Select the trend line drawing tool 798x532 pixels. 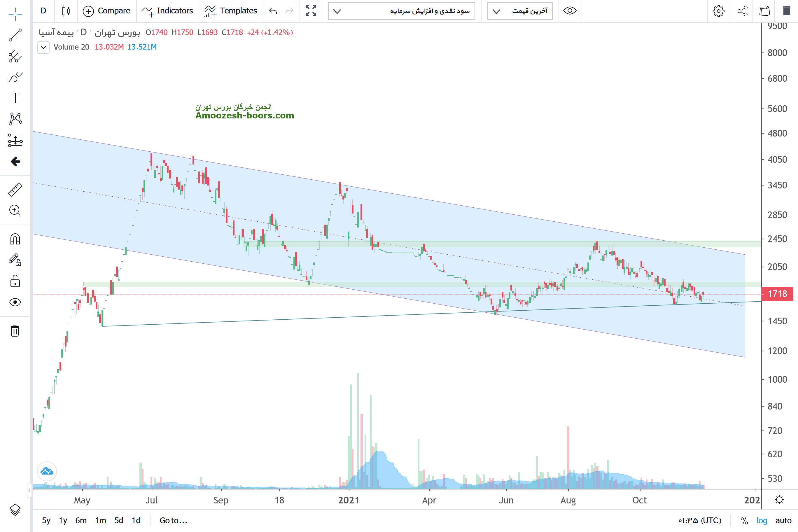(x=15, y=35)
